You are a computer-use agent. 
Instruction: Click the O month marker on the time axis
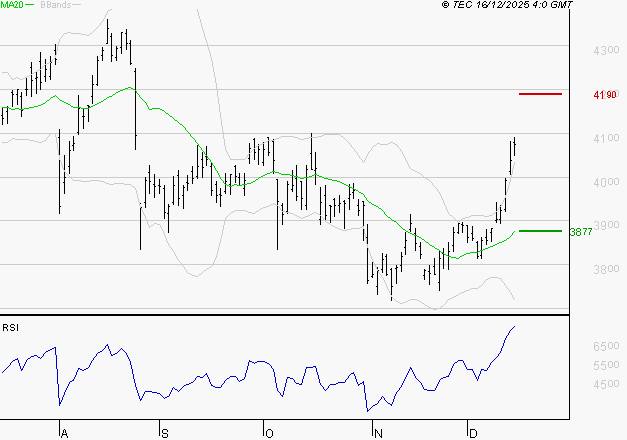tap(269, 433)
